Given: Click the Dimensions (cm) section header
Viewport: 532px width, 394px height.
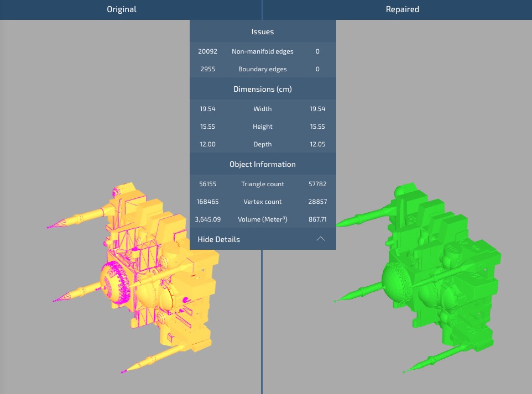Looking at the screenshot, I should pos(263,89).
